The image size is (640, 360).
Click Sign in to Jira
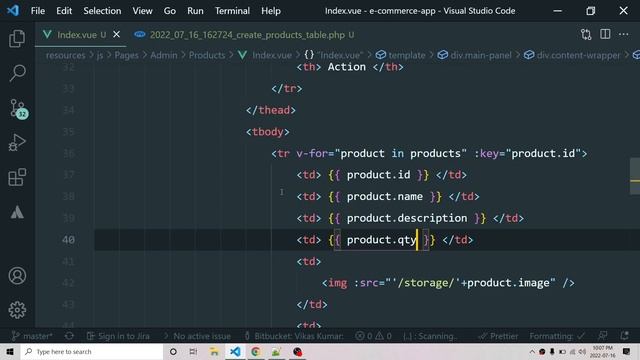pos(118,336)
